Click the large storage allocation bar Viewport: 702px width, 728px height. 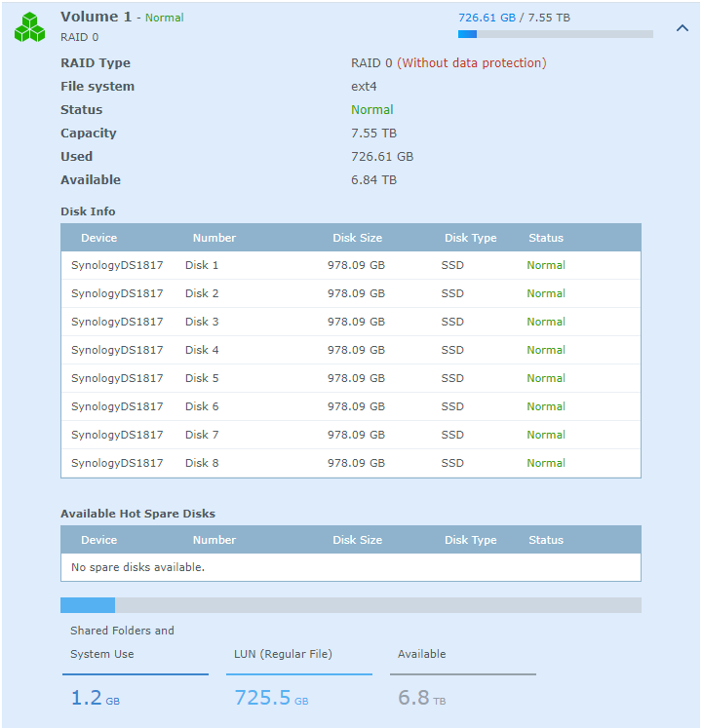tap(350, 605)
